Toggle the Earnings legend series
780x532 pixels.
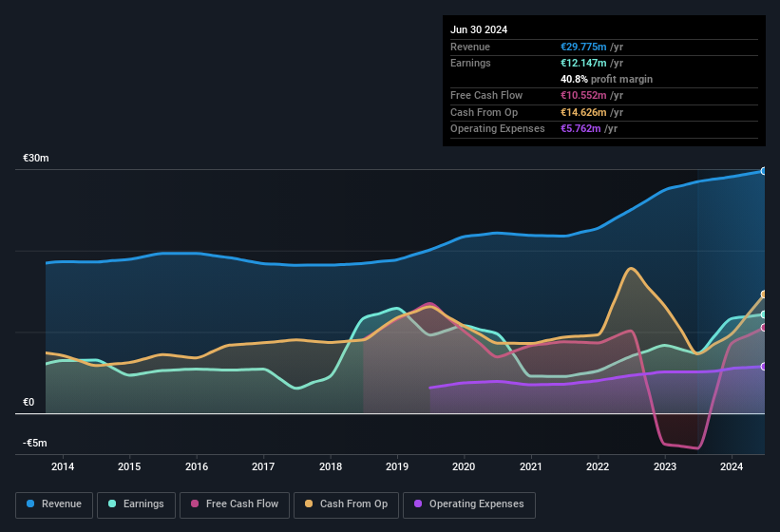coord(136,504)
